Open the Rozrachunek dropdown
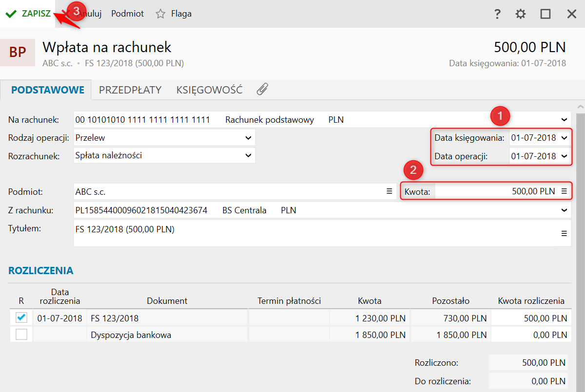This screenshot has height=392, width=585. point(248,156)
